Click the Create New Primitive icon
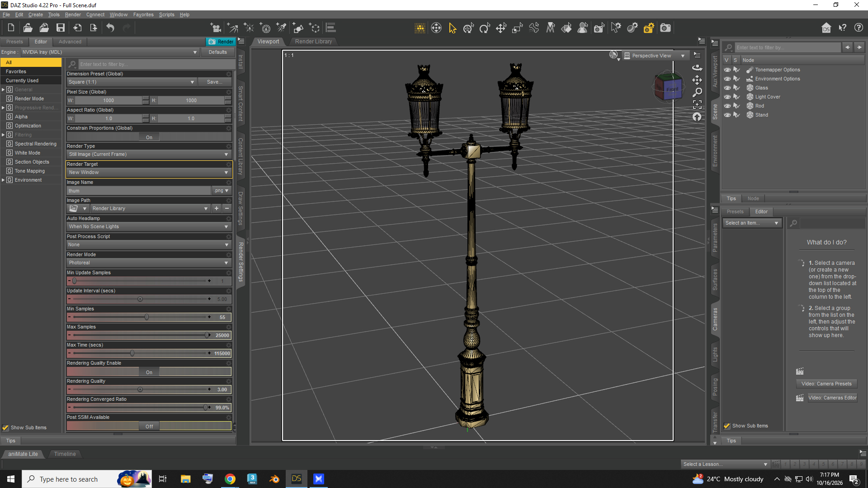Screen dimensions: 868x488 point(297,28)
